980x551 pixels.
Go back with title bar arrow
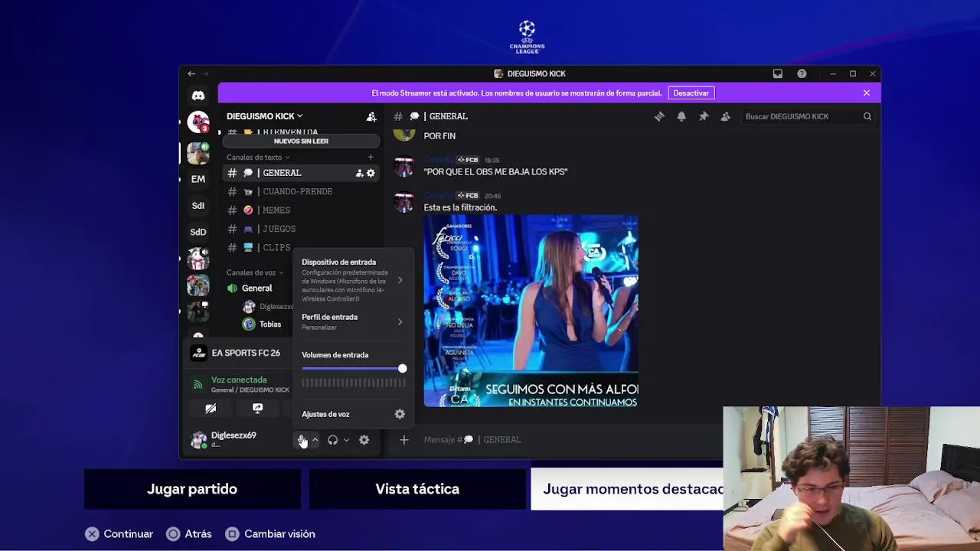tap(191, 73)
